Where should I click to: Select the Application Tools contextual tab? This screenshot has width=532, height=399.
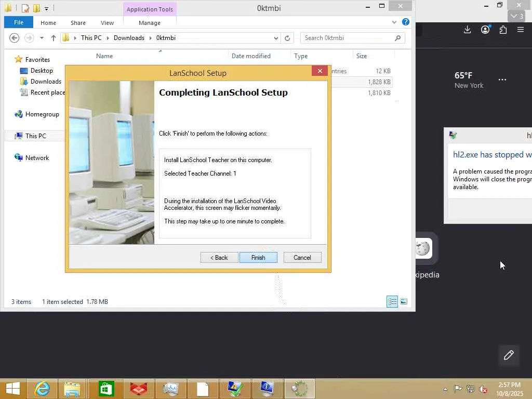point(150,9)
